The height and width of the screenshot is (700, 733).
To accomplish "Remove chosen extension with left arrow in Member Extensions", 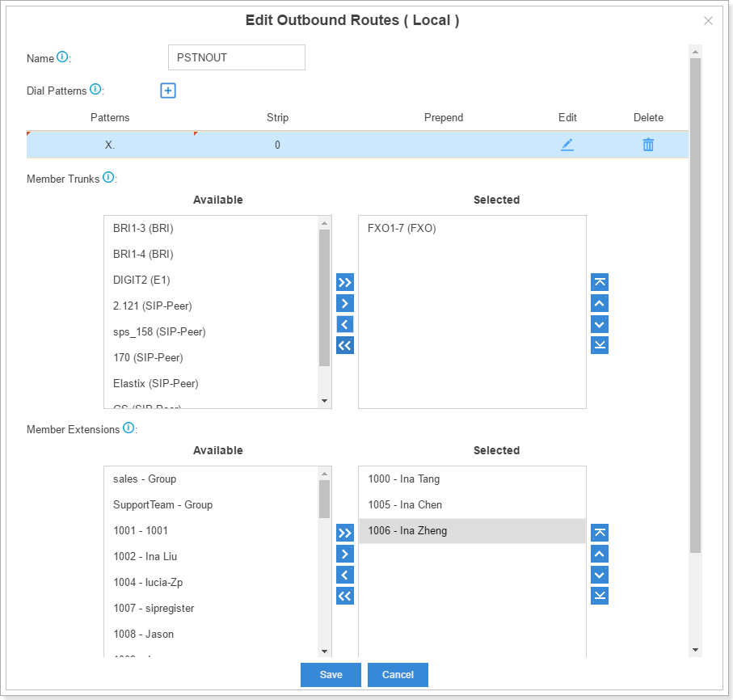I will (344, 575).
